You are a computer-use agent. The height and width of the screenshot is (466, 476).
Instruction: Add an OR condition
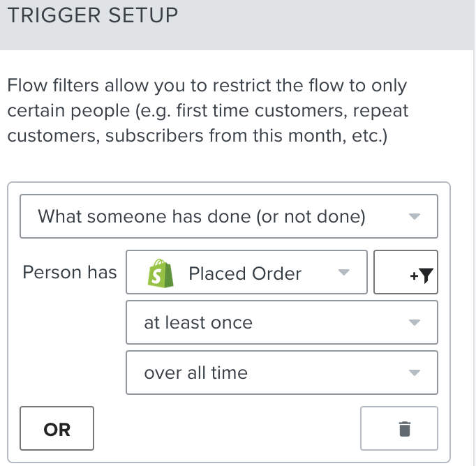pos(57,429)
